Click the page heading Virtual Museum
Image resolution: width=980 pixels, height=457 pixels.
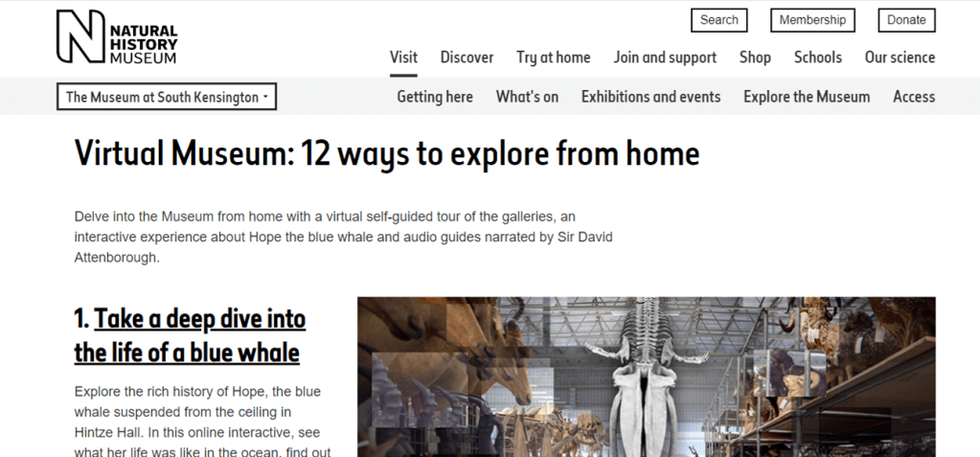pyautogui.click(x=386, y=153)
